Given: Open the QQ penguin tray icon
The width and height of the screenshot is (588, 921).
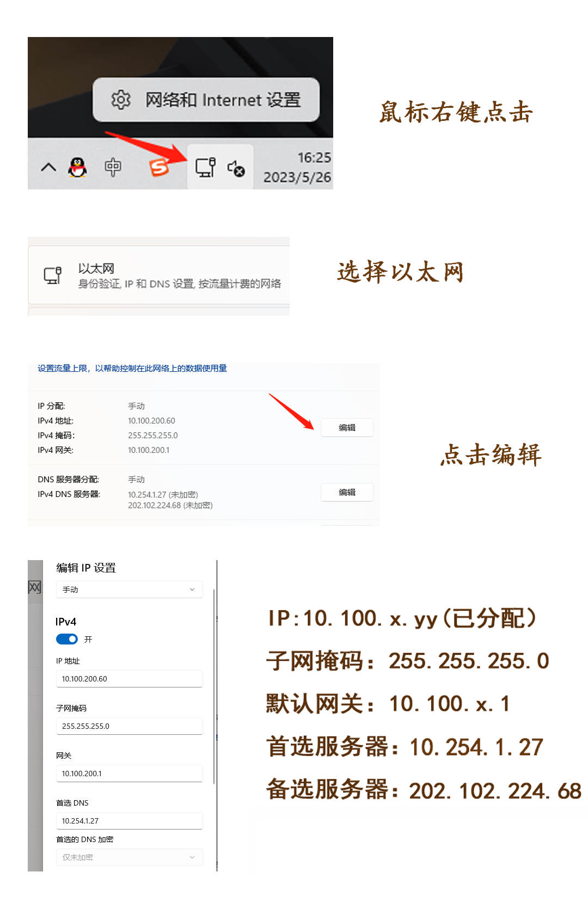Looking at the screenshot, I should point(77,167).
